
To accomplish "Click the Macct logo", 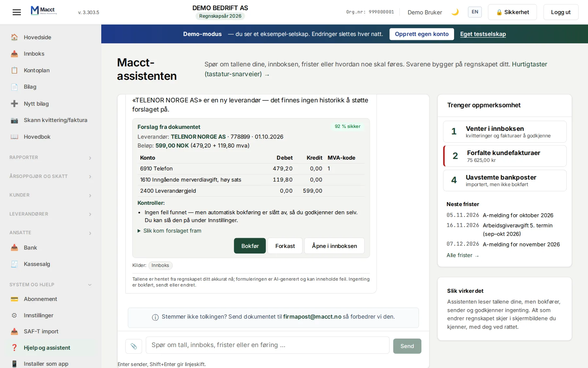I will (x=44, y=10).
